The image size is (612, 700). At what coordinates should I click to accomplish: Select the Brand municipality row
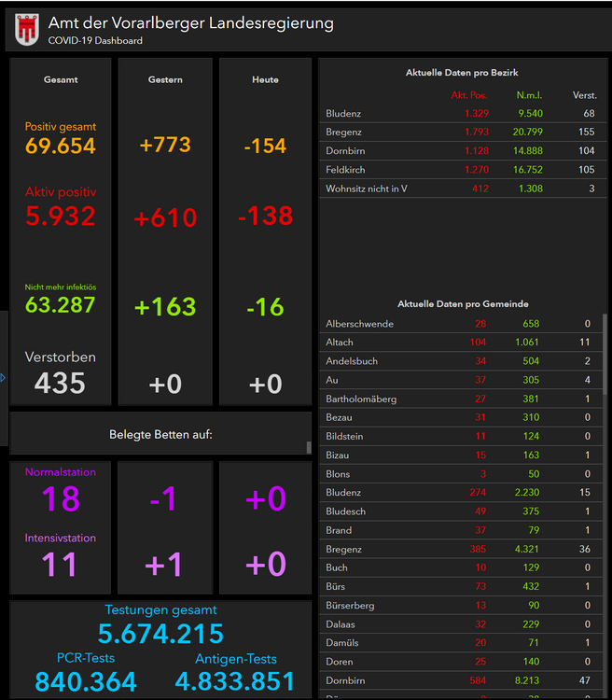(x=461, y=530)
